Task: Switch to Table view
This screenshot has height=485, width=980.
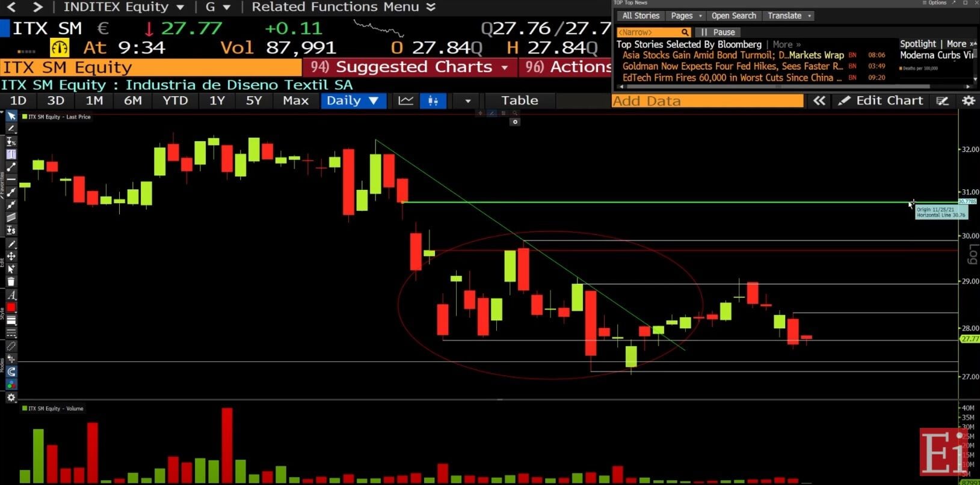Action: 520,101
